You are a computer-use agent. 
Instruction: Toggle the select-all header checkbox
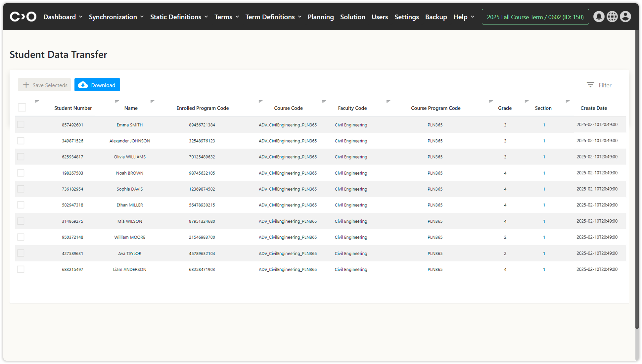point(22,108)
